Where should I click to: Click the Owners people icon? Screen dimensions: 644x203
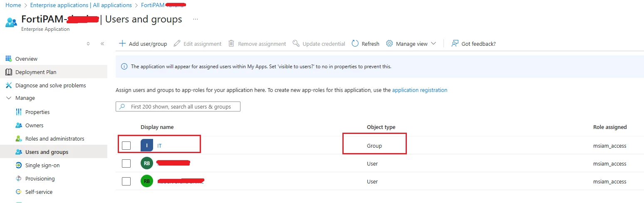pyautogui.click(x=18, y=125)
